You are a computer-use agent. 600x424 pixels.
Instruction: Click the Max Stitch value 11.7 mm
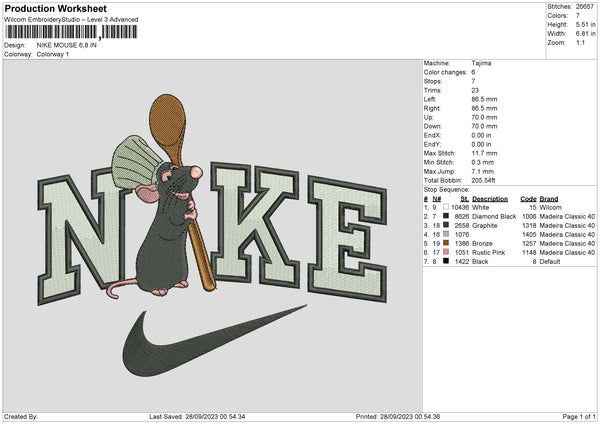484,153
